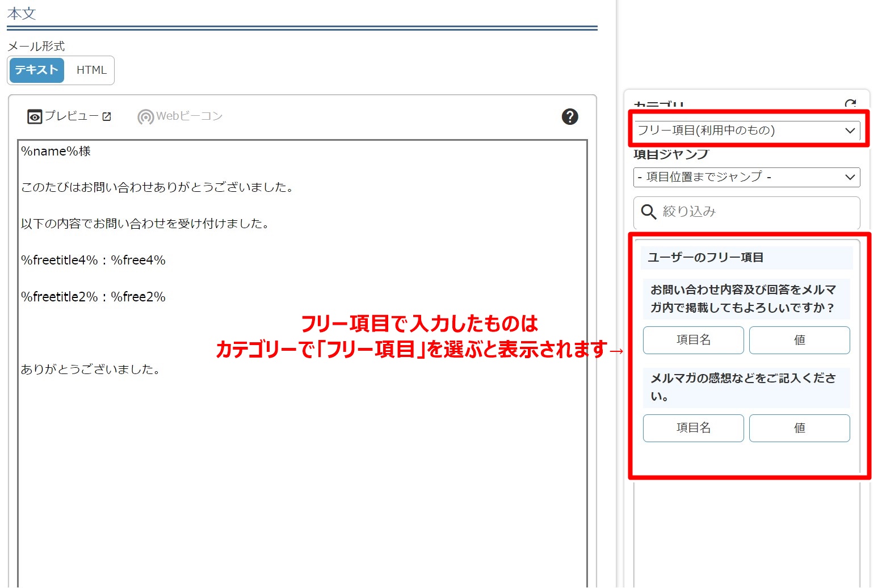Open the 項目位置までジャンプ dropdown
Image resolution: width=882 pixels, height=588 pixels.
pos(746,177)
